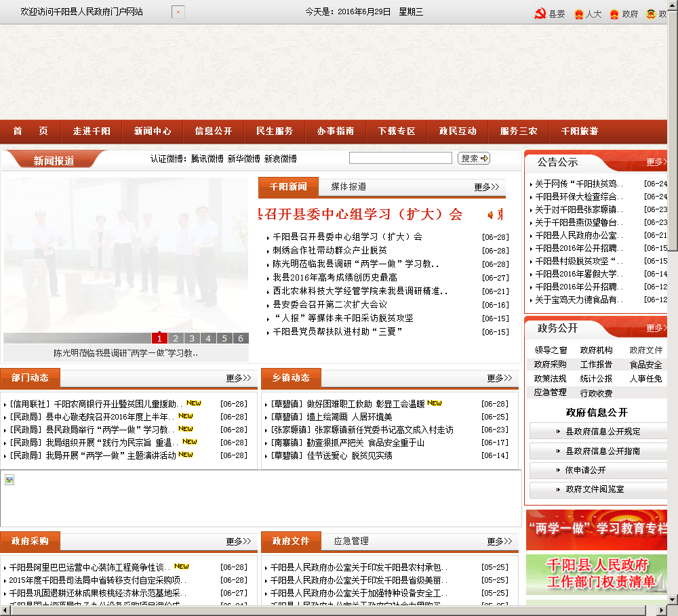Click the 县委 party emblem icon
678x616 pixels.
point(540,14)
